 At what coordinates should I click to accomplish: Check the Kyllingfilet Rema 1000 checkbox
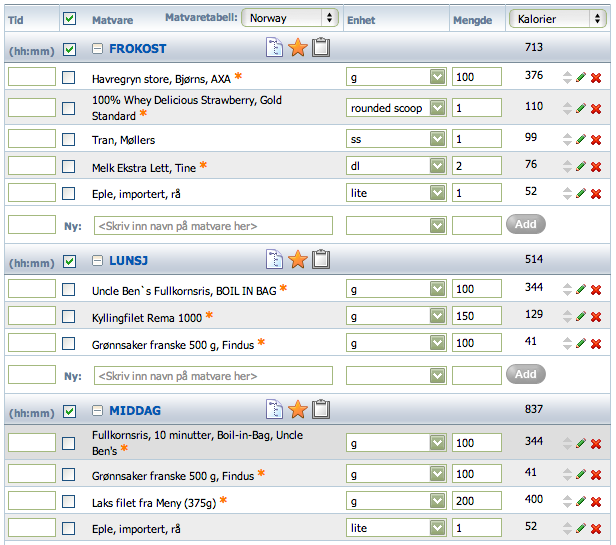coord(69,316)
